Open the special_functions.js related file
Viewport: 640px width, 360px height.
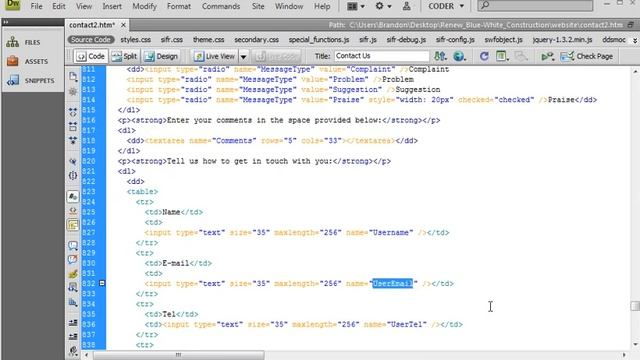319,40
